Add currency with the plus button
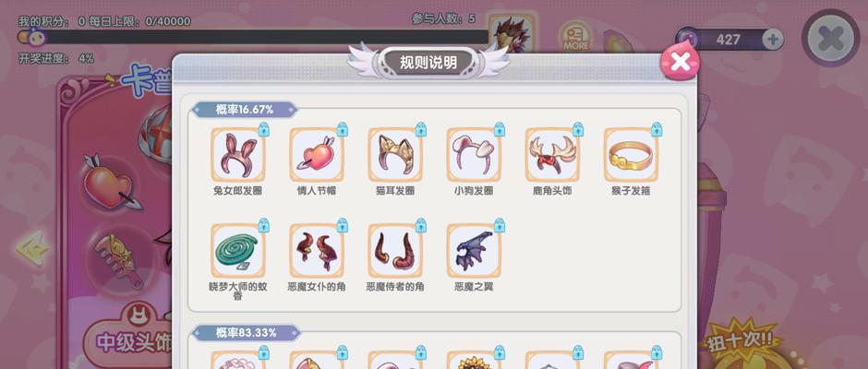The image size is (868, 369). click(x=773, y=40)
